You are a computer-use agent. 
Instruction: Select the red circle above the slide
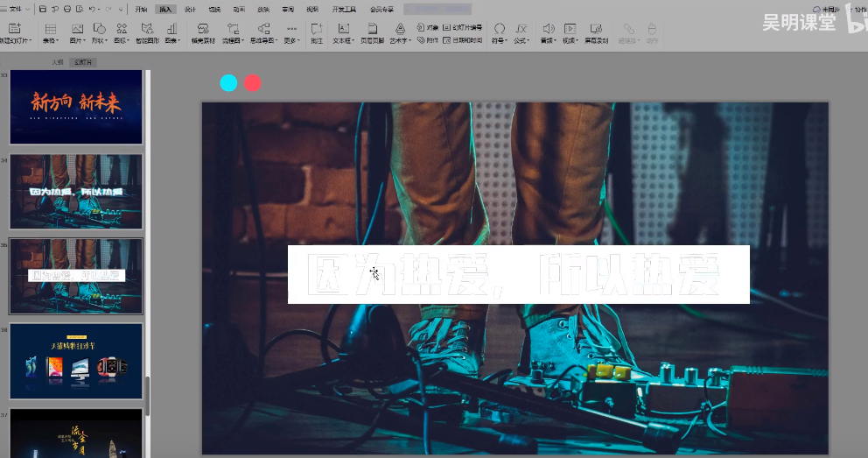tap(252, 83)
